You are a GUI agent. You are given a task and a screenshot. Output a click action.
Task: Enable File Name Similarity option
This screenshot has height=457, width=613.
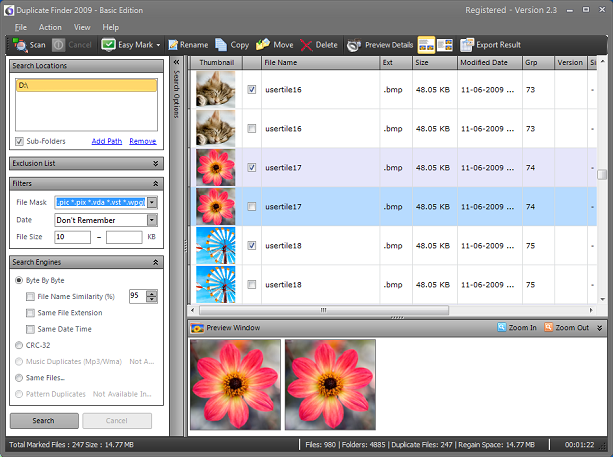(x=30, y=297)
